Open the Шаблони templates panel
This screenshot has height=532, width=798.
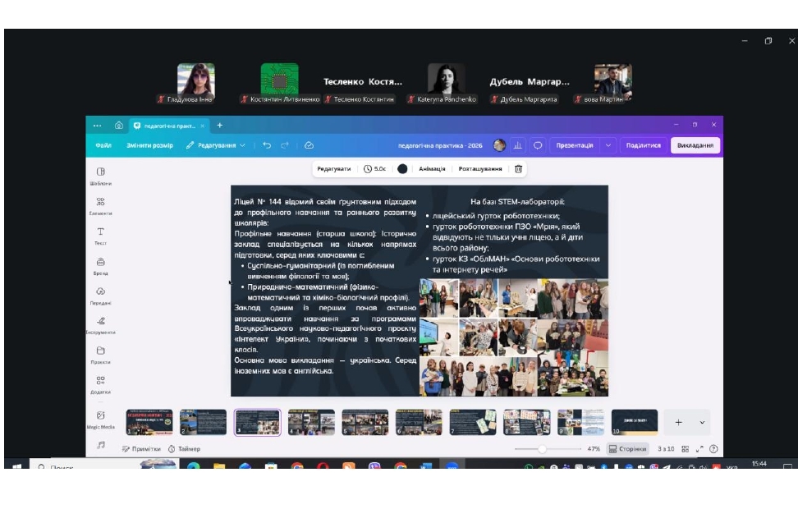[x=101, y=176]
